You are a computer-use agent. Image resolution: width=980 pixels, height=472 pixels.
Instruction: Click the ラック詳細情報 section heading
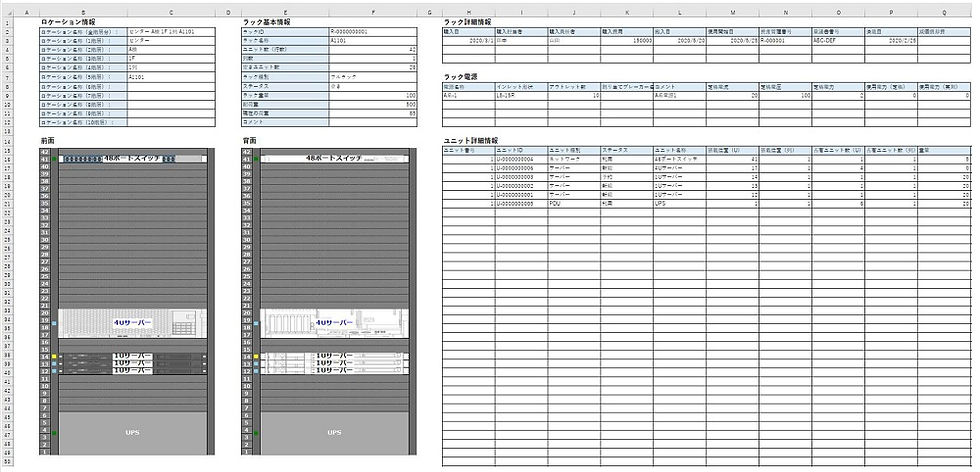[468, 22]
